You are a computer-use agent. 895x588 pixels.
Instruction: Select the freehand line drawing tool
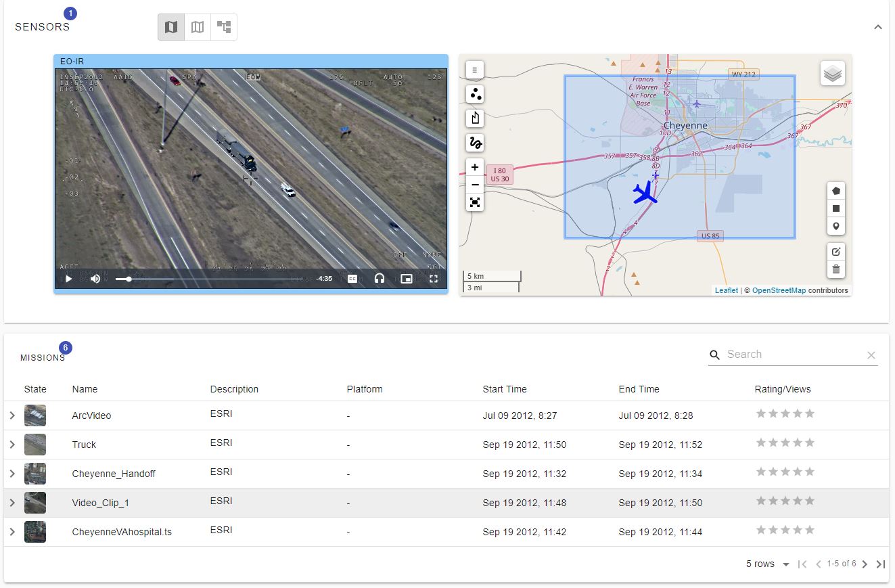[x=474, y=143]
